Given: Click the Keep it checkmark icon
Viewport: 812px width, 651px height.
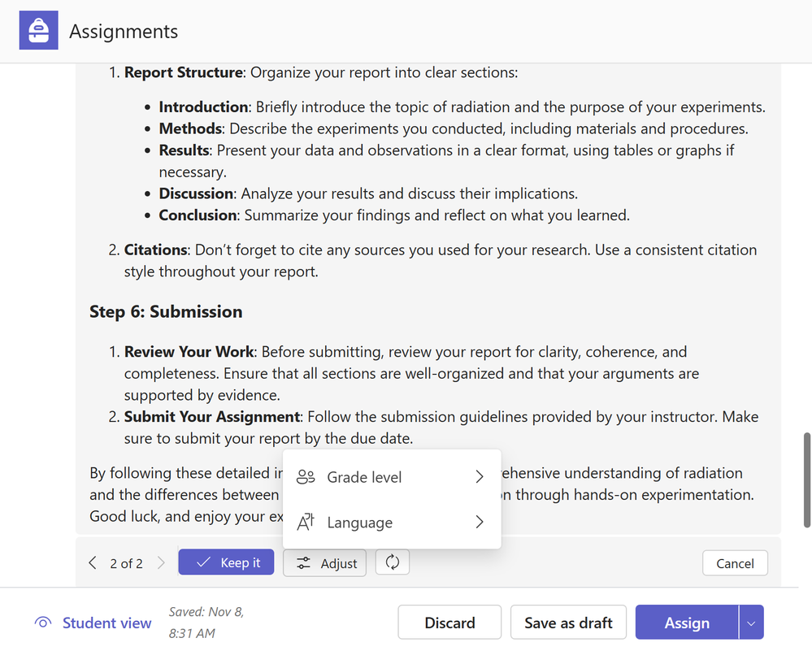Looking at the screenshot, I should [203, 562].
